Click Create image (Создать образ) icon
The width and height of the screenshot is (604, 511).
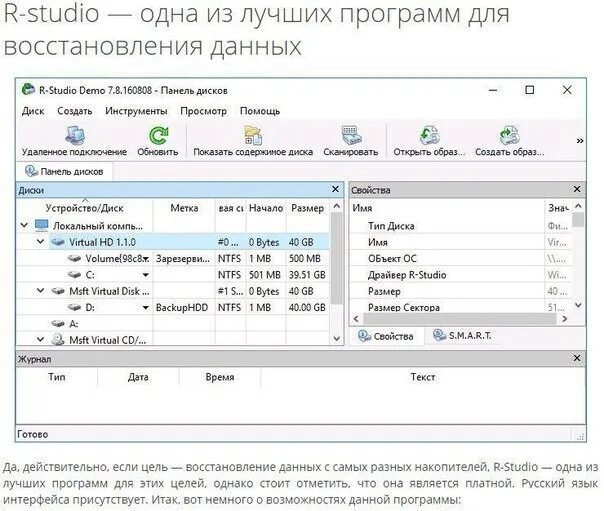509,135
